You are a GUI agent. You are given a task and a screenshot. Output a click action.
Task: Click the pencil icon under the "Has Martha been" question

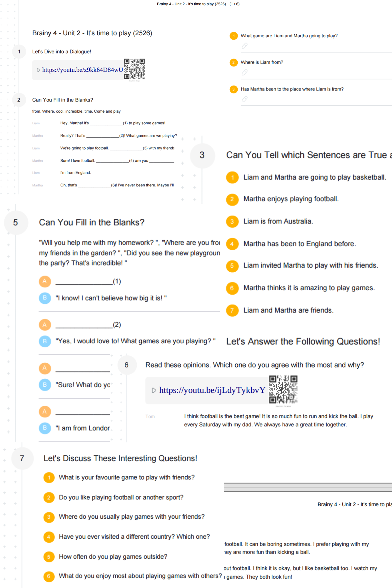tap(244, 99)
